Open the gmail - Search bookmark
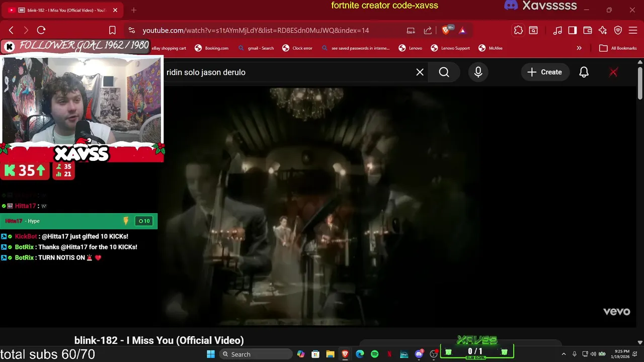 (x=256, y=48)
